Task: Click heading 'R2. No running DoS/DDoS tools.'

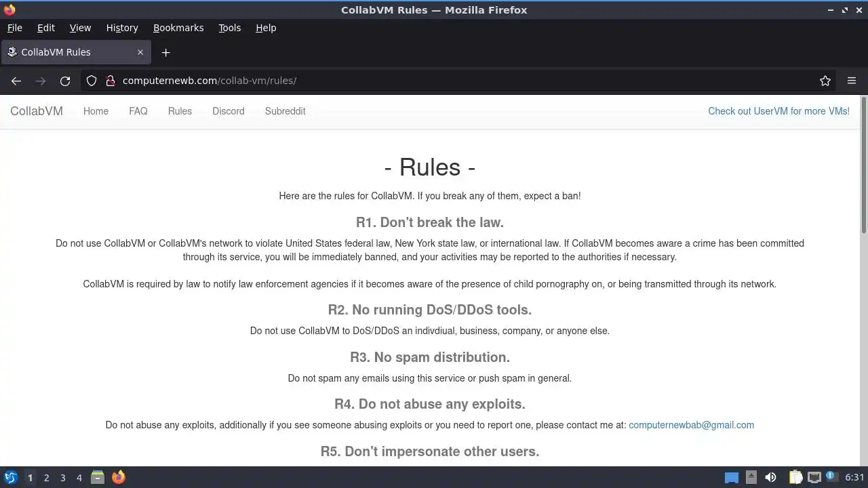Action: point(430,310)
